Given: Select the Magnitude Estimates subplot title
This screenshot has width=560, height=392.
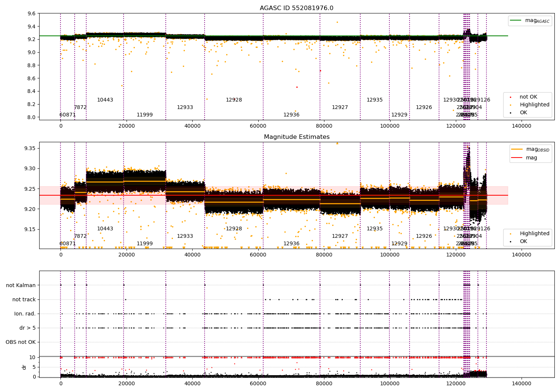Looking at the screenshot, I should click(296, 137).
